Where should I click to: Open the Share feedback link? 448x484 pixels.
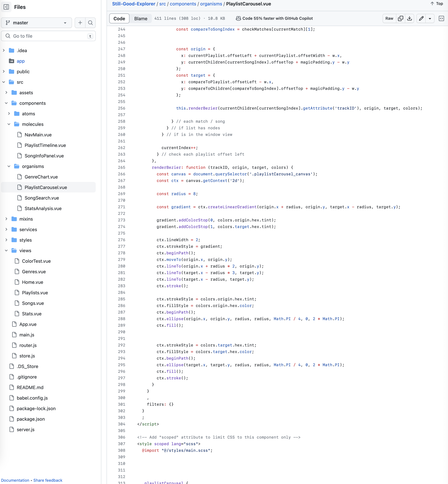[x=48, y=480]
